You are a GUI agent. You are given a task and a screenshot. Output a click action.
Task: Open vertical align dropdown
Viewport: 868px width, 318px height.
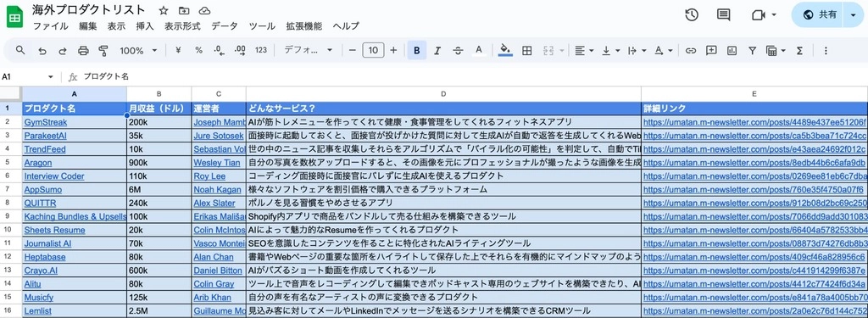(x=610, y=50)
